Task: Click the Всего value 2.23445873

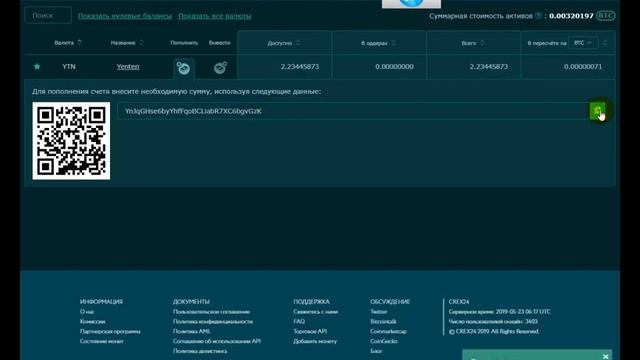Action: (x=489, y=67)
